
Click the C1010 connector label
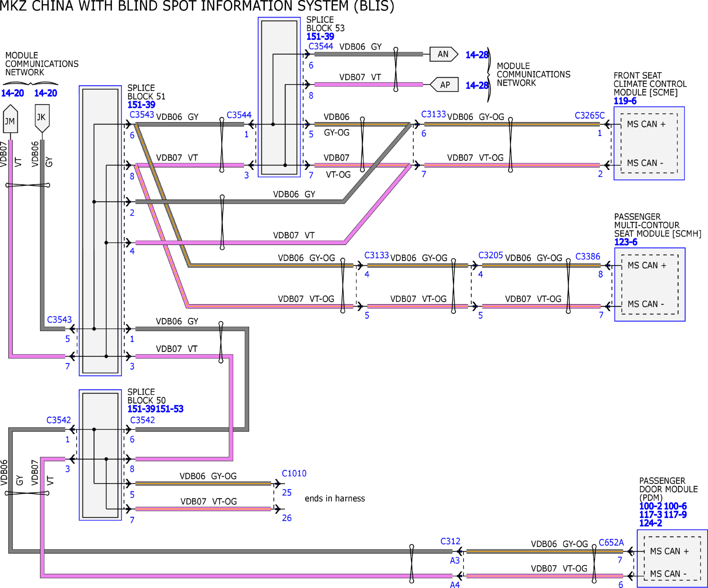294,474
